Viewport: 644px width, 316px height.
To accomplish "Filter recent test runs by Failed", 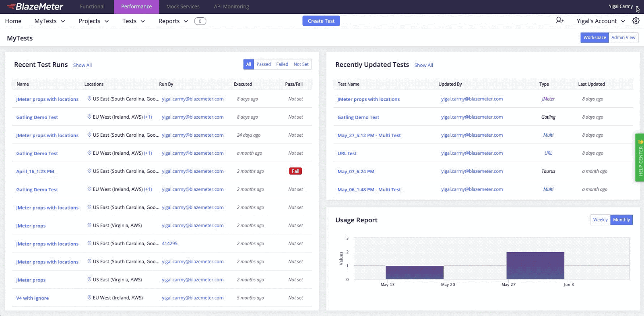I will (282, 64).
